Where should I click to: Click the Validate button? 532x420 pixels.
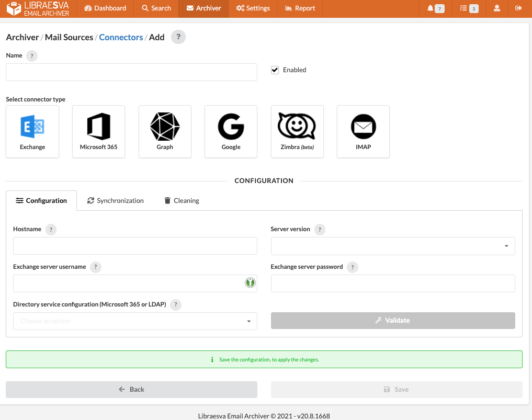(x=393, y=321)
